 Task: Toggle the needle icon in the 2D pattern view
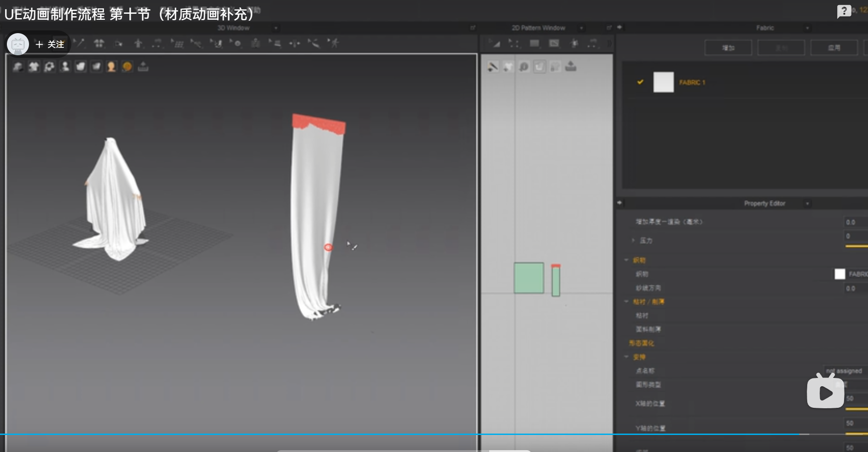[x=493, y=67]
